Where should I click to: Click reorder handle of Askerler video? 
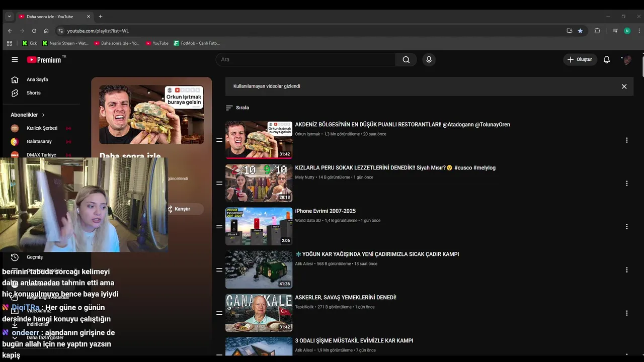[219, 313]
